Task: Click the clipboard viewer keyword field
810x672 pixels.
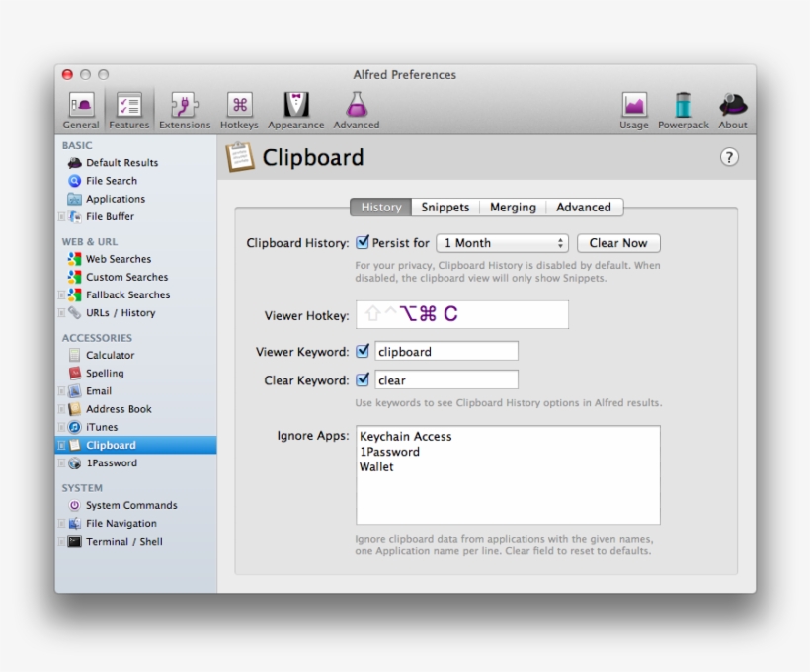Action: pos(446,352)
